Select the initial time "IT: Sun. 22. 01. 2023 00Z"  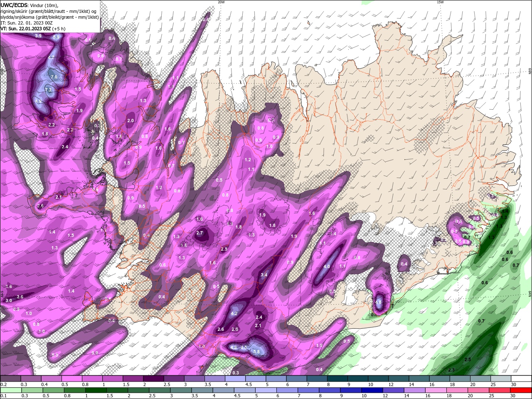(x=26, y=23)
